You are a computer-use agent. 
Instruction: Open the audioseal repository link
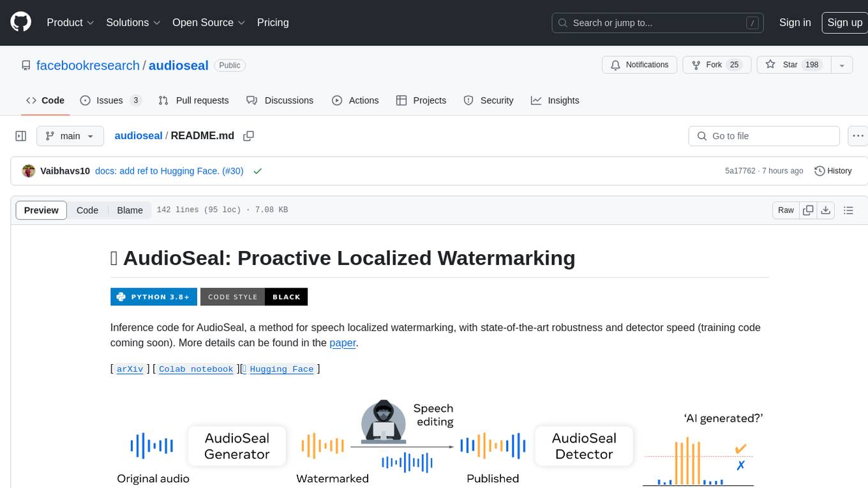pos(179,65)
